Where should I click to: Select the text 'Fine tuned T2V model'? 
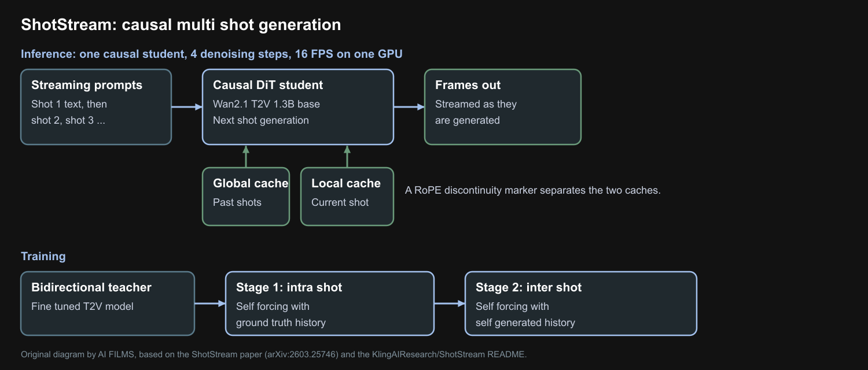(x=82, y=306)
